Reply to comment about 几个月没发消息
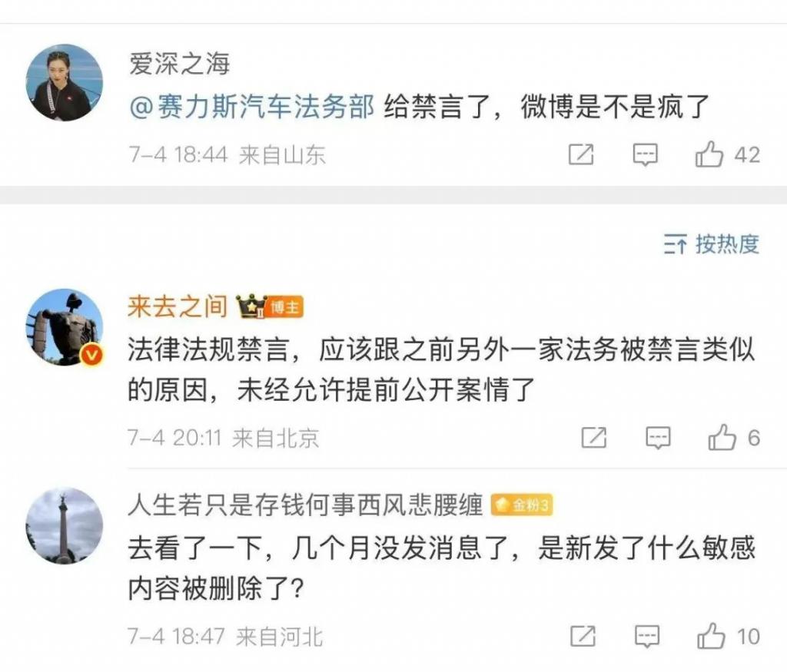This screenshot has height=672, width=787. click(647, 637)
